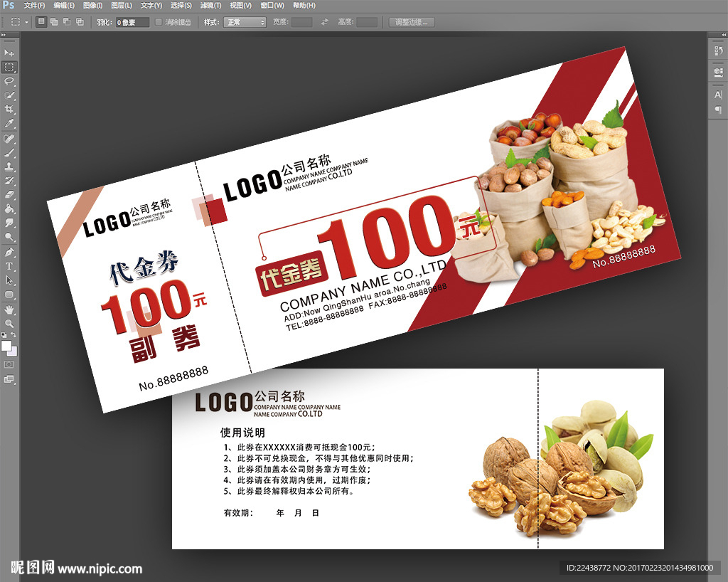Viewport: 728px width, 582px height.
Task: Choose Subtract from selection mode
Action: pyautogui.click(x=67, y=22)
